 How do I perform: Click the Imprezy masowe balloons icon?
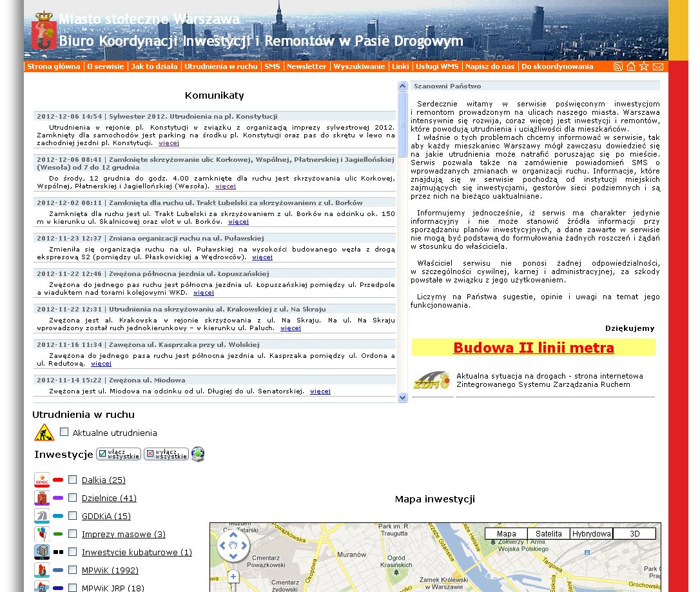click(42, 534)
